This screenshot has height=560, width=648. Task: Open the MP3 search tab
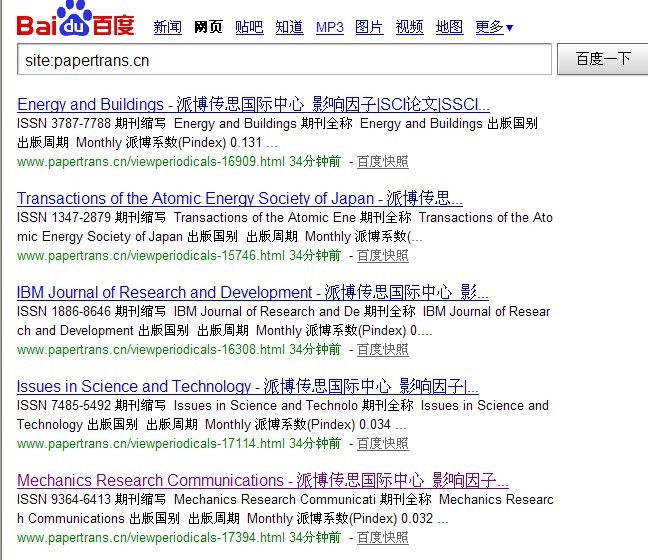click(x=329, y=27)
